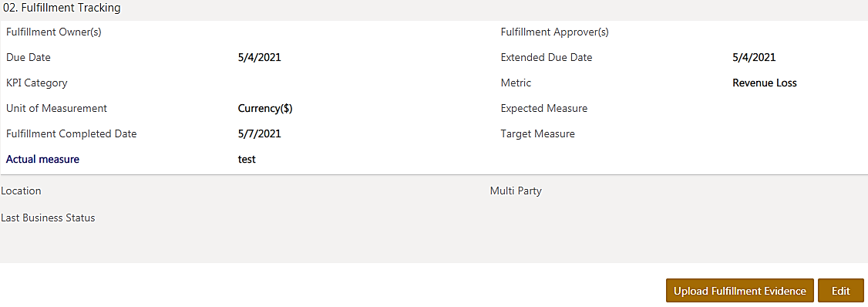The width and height of the screenshot is (868, 307).
Task: Click the Fulfillment Completed Date value 5/7/2021
Action: coord(259,133)
